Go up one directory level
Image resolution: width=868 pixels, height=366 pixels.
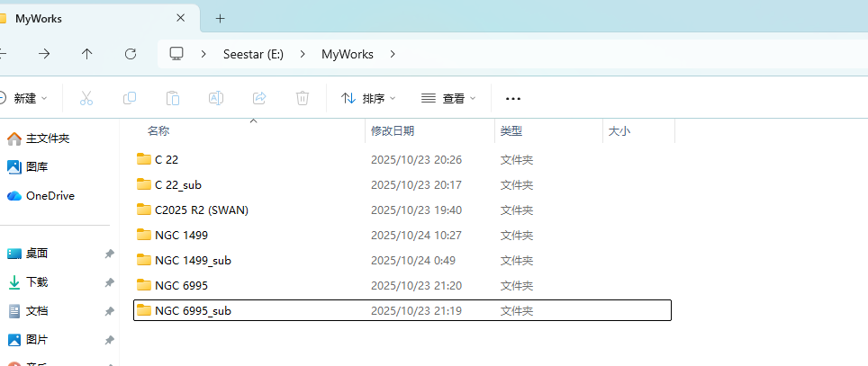click(x=87, y=54)
